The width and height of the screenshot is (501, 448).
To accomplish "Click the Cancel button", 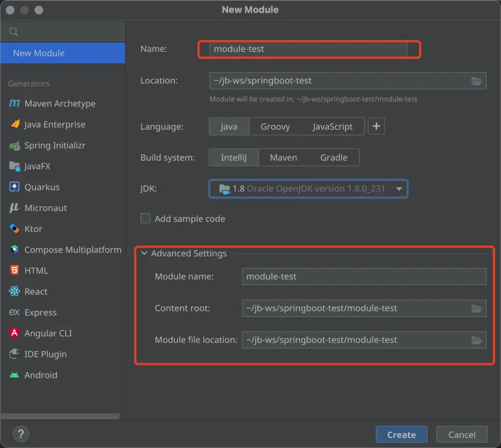I will (x=462, y=434).
